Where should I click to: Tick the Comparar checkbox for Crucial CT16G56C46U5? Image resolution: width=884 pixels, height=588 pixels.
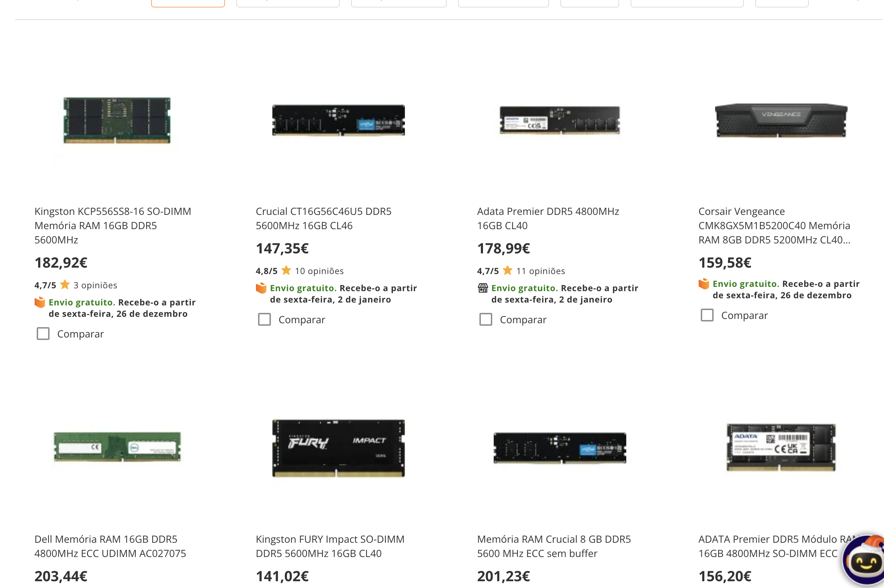pyautogui.click(x=264, y=320)
